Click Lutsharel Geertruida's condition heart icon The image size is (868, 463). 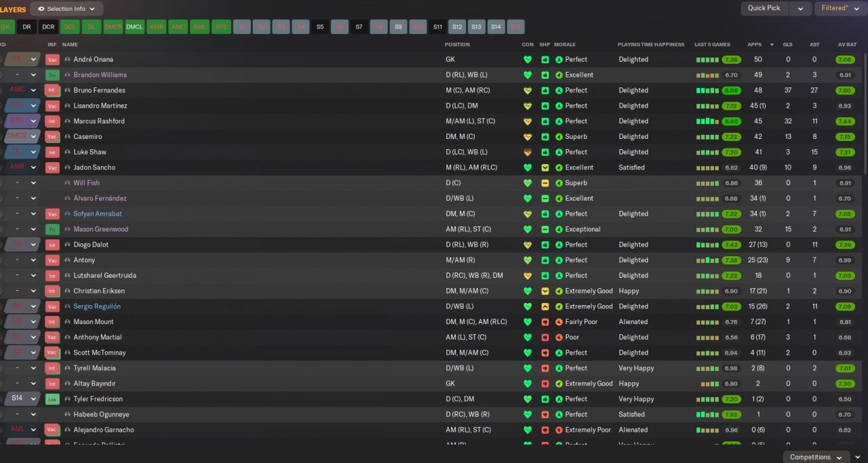528,276
